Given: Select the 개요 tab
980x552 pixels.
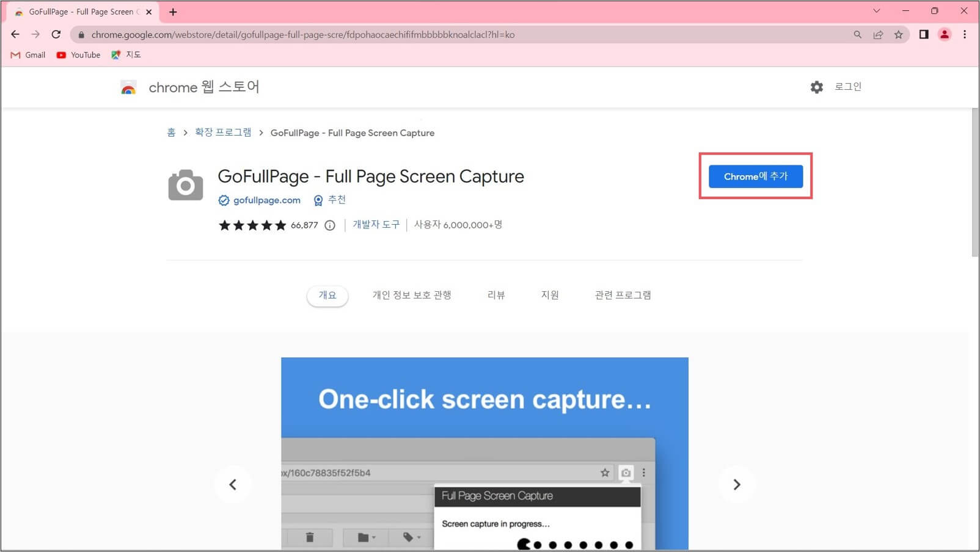Looking at the screenshot, I should pos(327,296).
